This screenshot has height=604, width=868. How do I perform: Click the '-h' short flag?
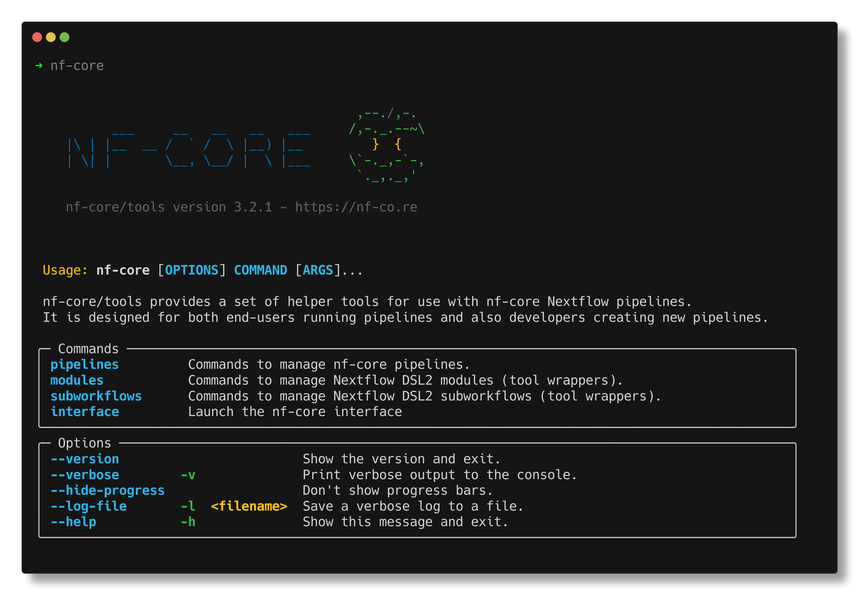(x=188, y=522)
